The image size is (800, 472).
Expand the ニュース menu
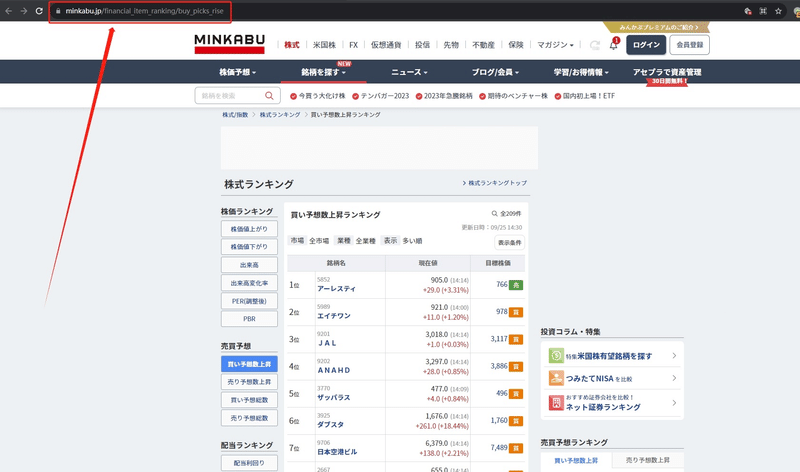409,72
